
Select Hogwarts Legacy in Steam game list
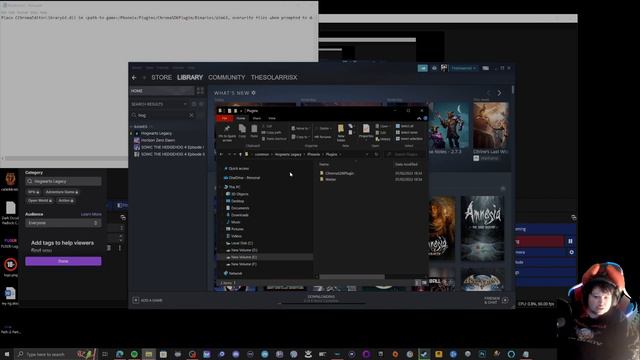click(156, 133)
